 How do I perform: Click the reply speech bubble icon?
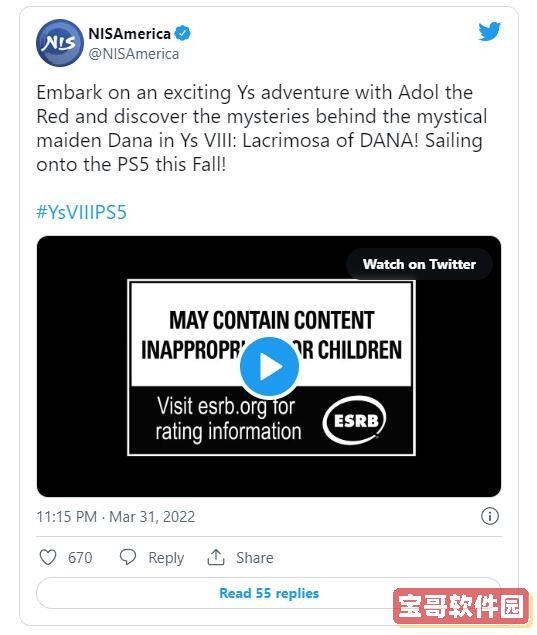pyautogui.click(x=128, y=557)
